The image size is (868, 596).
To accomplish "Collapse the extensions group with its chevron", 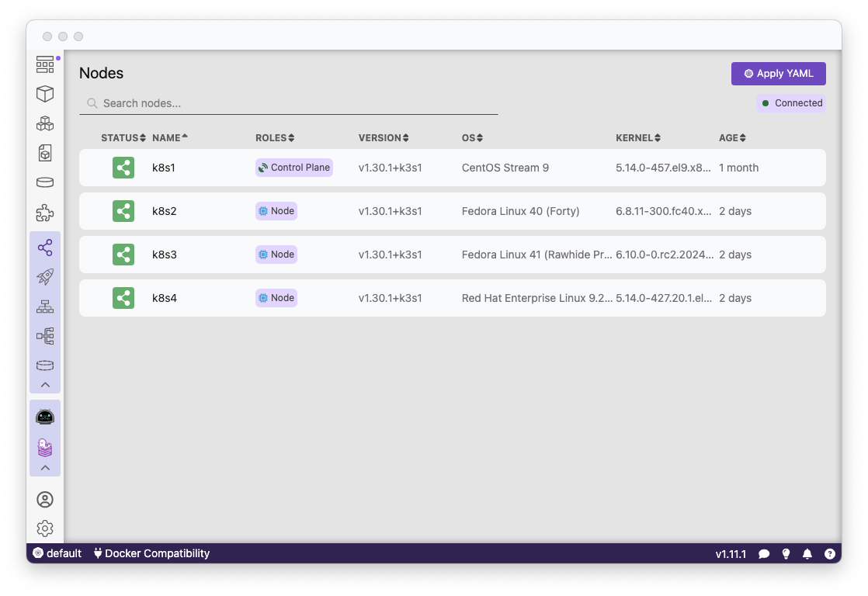I will click(45, 466).
